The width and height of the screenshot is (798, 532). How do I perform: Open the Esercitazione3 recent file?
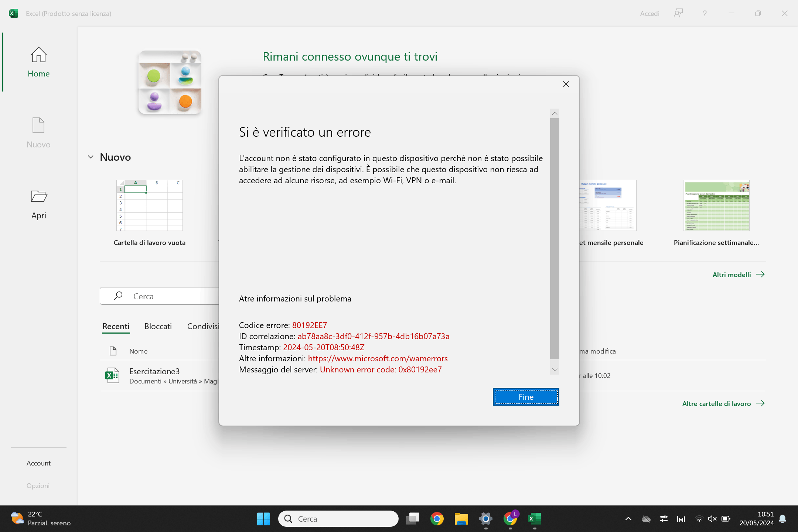[x=160, y=375]
